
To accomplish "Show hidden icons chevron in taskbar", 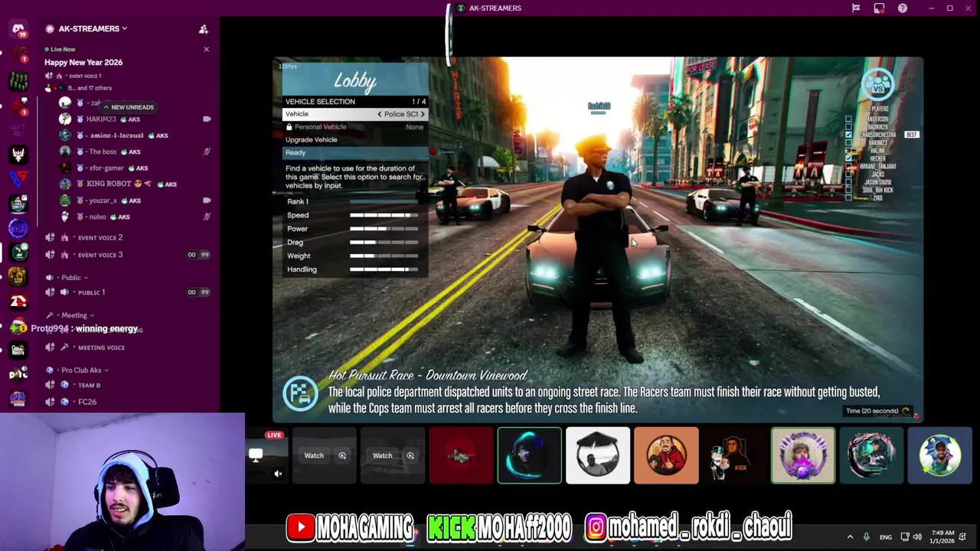I will pyautogui.click(x=850, y=537).
